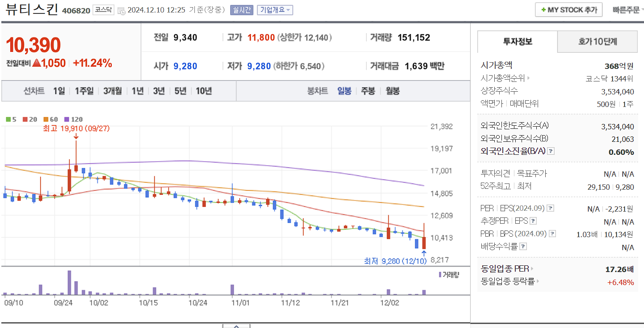This screenshot has height=328, width=644.
Task: Expand the 동일업종 PER detail arrow
Action: tap(532, 268)
